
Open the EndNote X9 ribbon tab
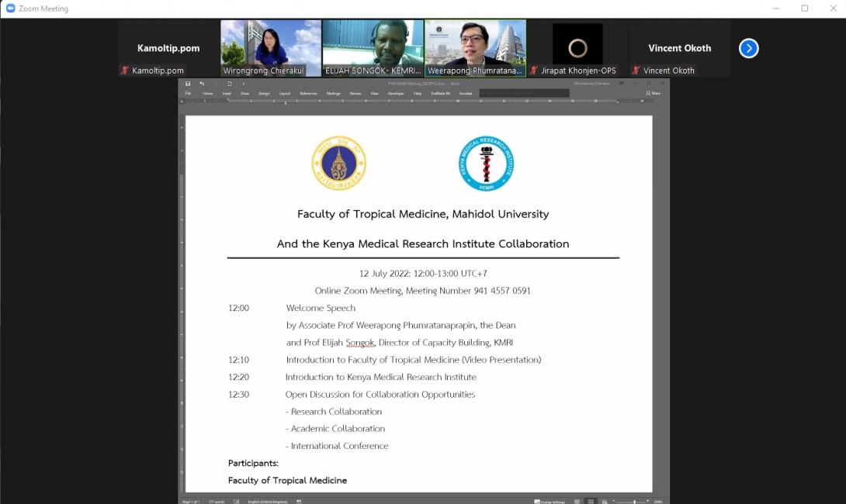pos(441,93)
